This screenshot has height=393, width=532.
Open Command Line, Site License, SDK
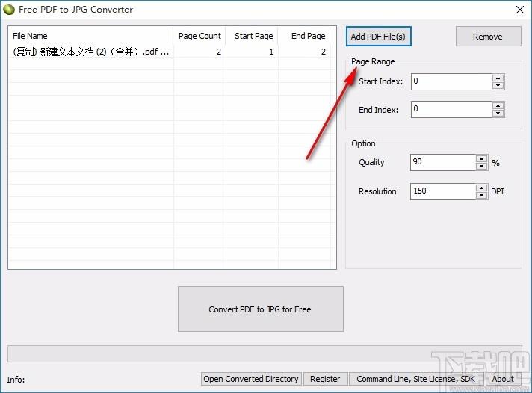(x=415, y=379)
